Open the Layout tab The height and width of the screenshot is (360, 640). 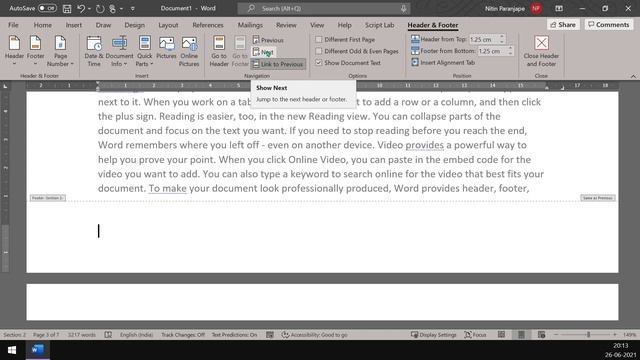click(x=168, y=25)
